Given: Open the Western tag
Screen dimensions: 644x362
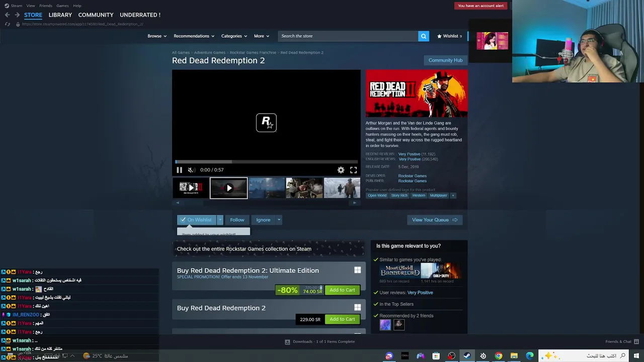Looking at the screenshot, I should pos(419,196).
